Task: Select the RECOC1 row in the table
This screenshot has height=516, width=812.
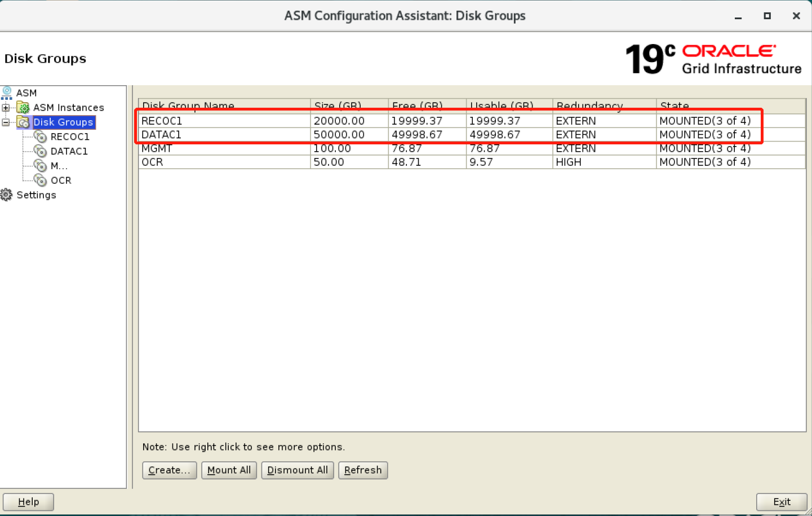Action: pos(472,121)
